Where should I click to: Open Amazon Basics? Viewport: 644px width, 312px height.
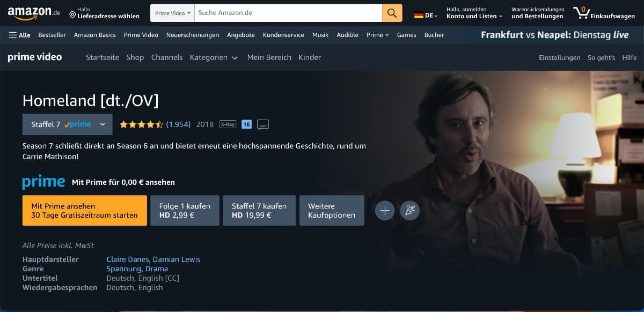95,35
